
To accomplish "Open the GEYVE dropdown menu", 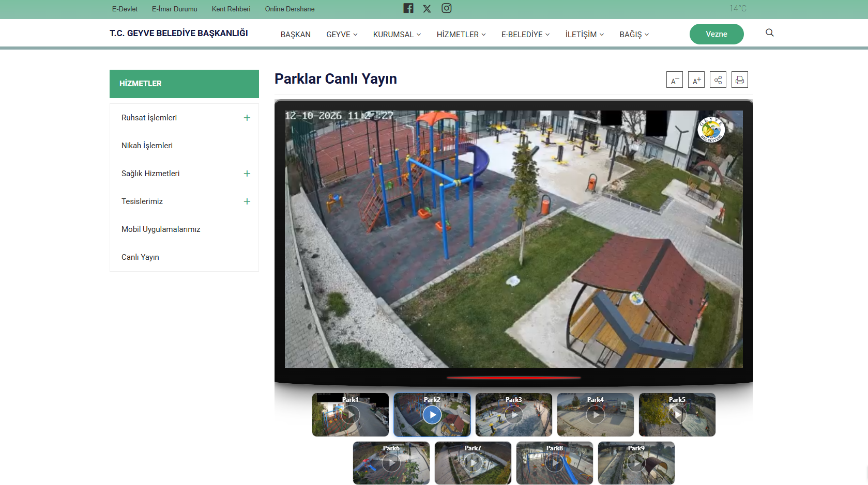I will (342, 35).
